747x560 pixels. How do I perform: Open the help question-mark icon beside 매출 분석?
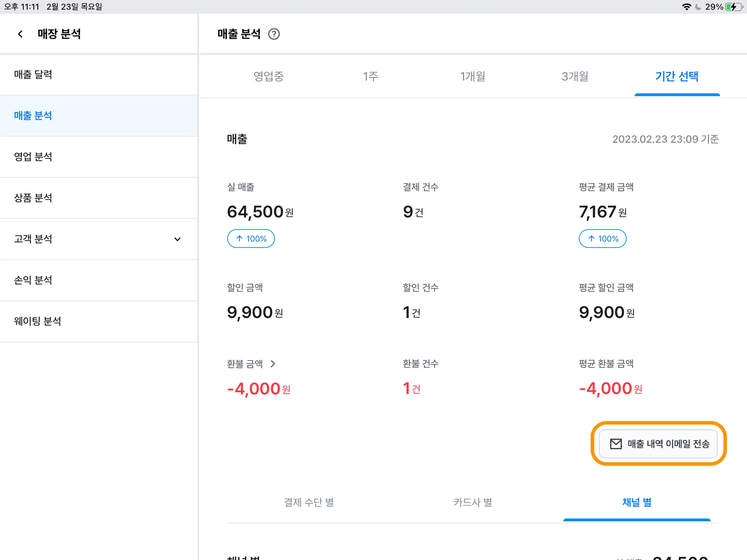pyautogui.click(x=274, y=34)
